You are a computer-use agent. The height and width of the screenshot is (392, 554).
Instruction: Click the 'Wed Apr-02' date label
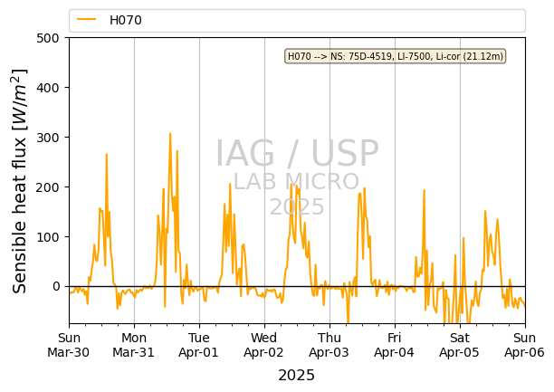264,345
